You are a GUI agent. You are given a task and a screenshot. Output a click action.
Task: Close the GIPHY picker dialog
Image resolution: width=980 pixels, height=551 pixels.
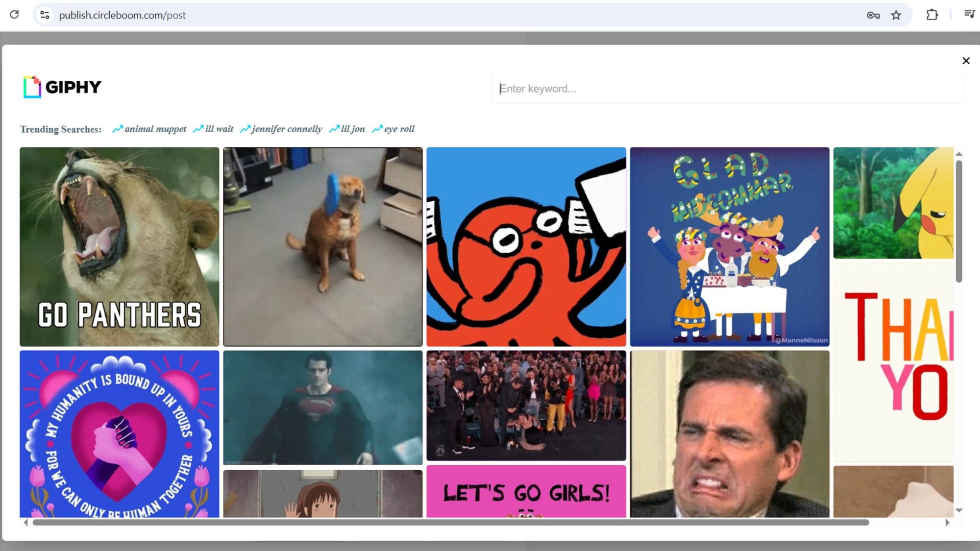point(966,61)
